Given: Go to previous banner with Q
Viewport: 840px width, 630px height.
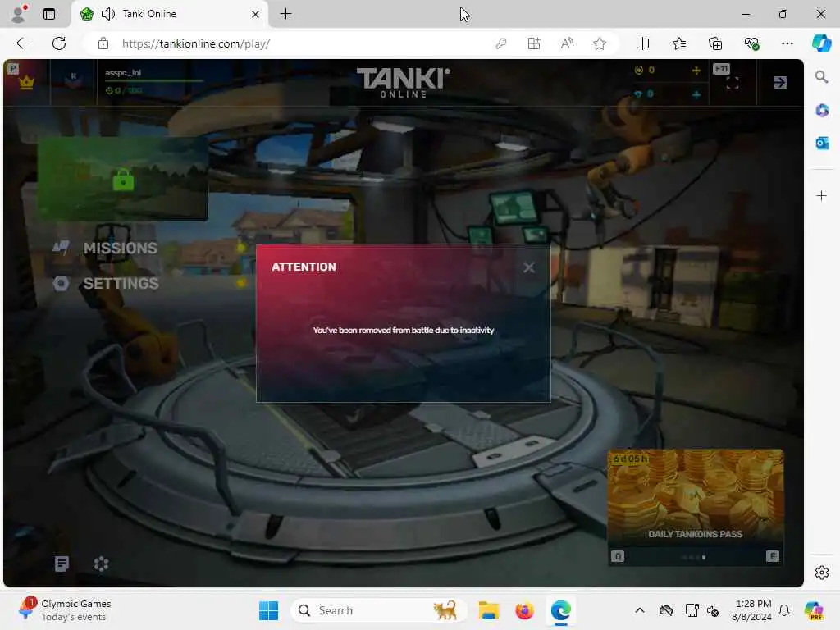Looking at the screenshot, I should coord(618,557).
